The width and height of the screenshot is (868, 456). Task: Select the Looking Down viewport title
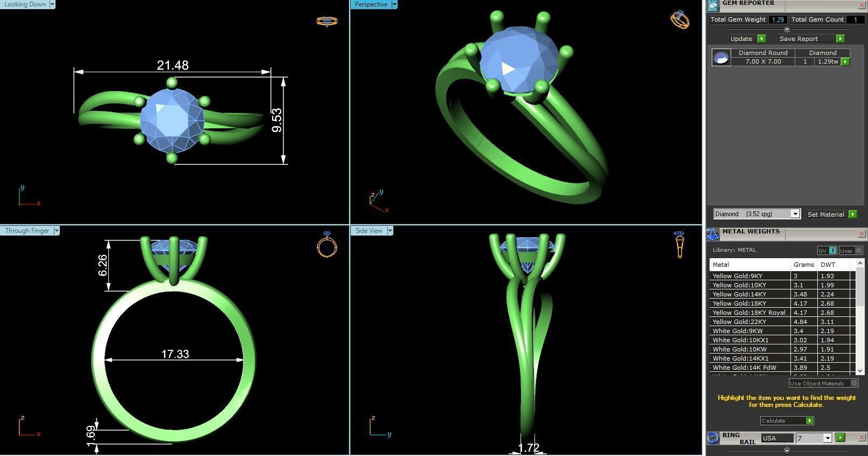(x=25, y=4)
